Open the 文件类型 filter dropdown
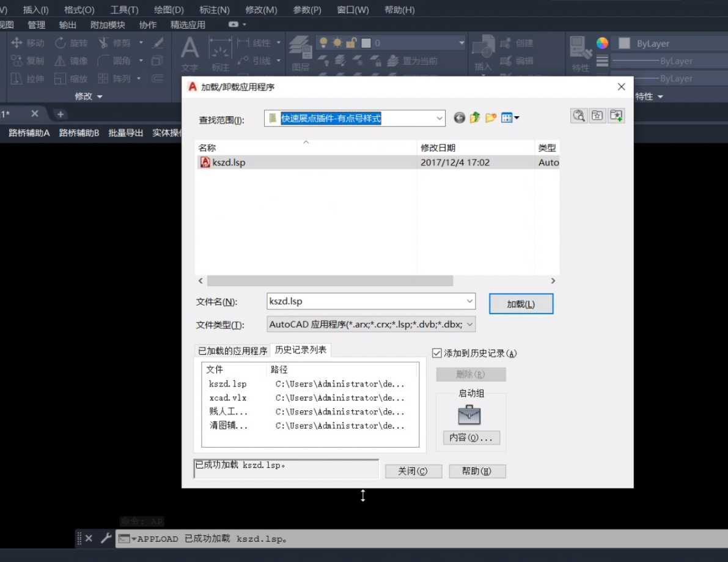This screenshot has height=562, width=728. click(469, 325)
